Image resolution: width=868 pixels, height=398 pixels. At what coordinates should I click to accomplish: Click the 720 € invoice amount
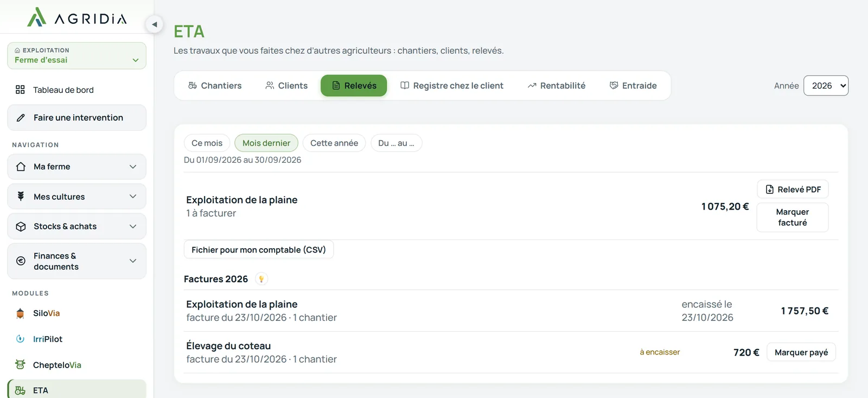[x=746, y=352]
